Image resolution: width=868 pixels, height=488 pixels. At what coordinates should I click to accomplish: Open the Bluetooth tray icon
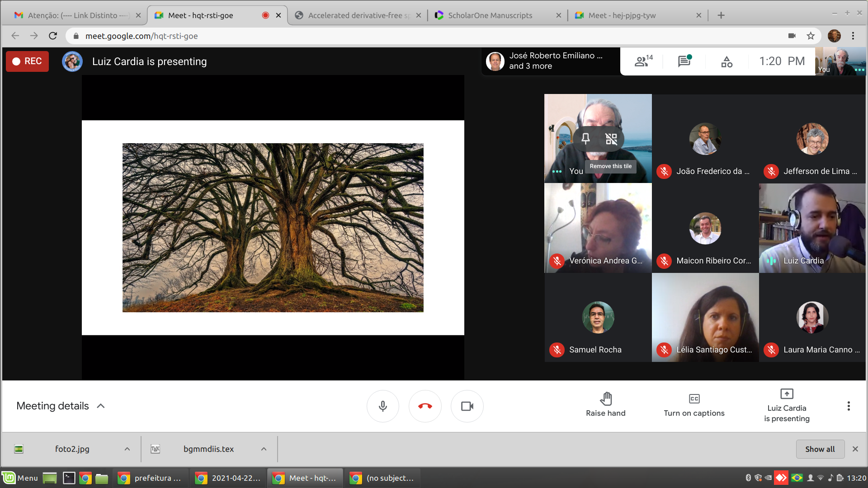[748, 478]
